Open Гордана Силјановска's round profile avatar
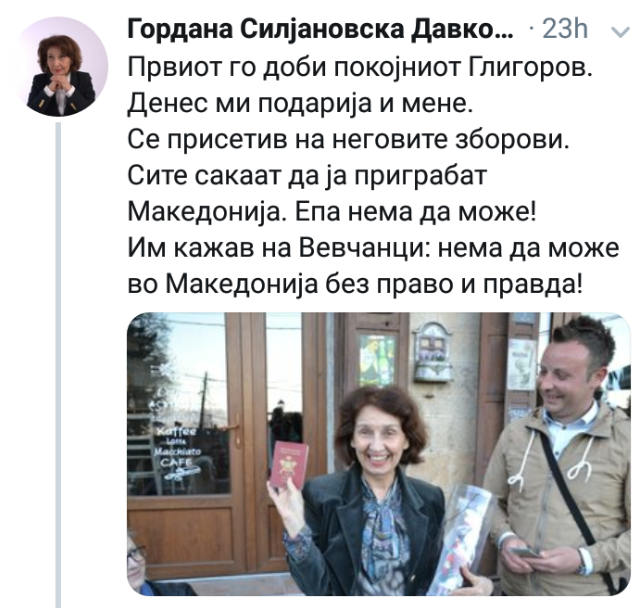Screen dimensions: 640x608 click(60, 67)
